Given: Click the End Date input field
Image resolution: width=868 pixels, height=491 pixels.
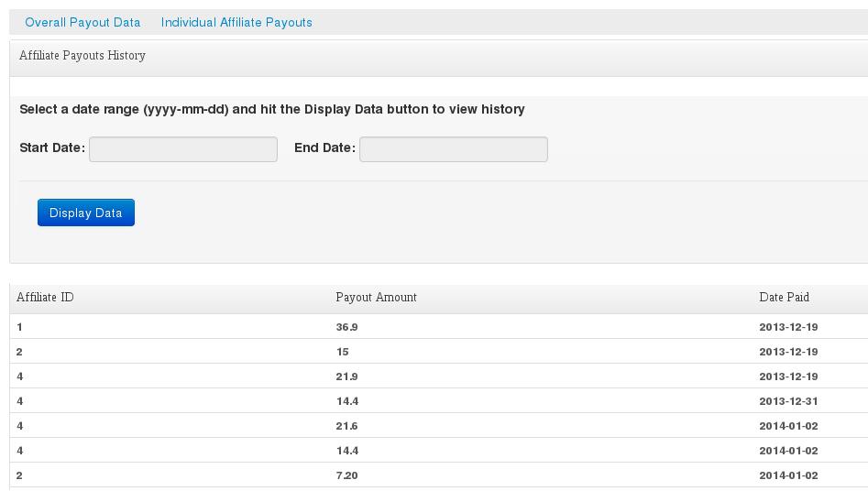Looking at the screenshot, I should tap(454, 149).
